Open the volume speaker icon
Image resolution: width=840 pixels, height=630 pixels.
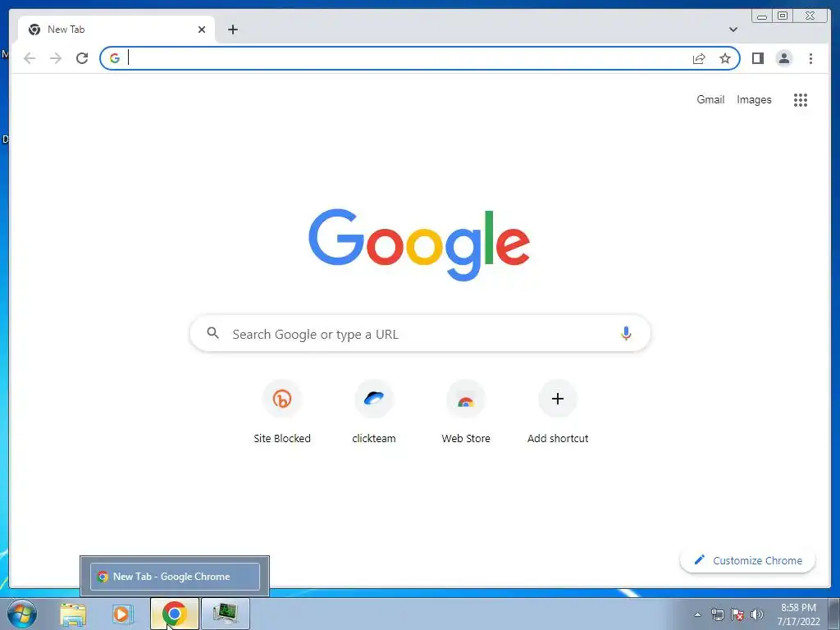(x=757, y=614)
